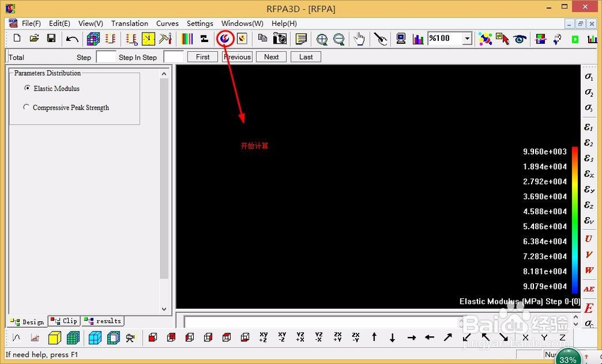
Task: Show epsilon x strain result
Action: pos(589,174)
